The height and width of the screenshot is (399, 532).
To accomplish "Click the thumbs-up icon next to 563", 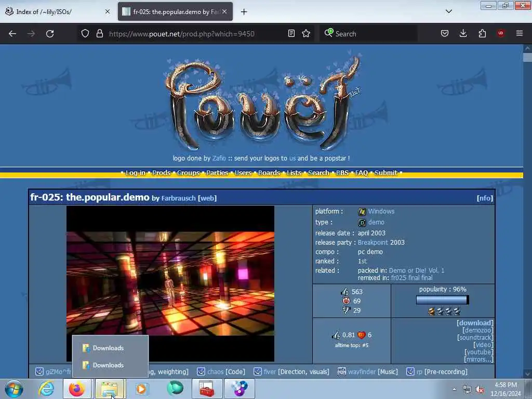I will [345, 291].
